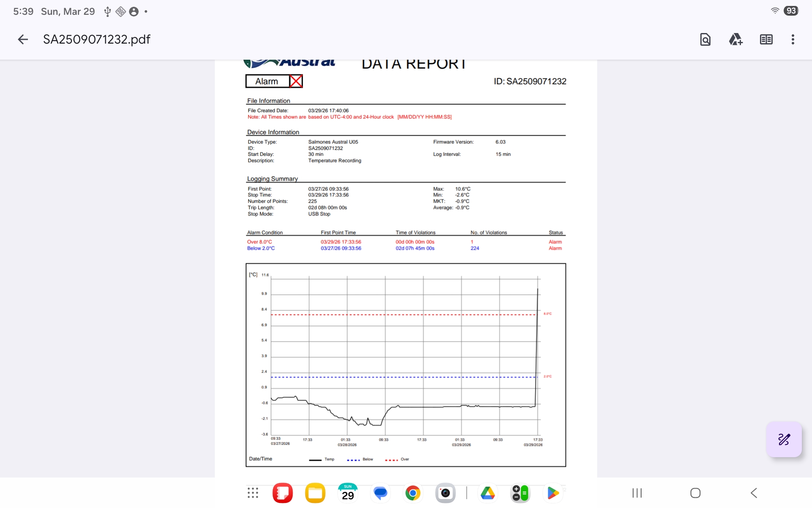Tap the system back chevron button
This screenshot has height=508, width=812.
click(x=754, y=493)
